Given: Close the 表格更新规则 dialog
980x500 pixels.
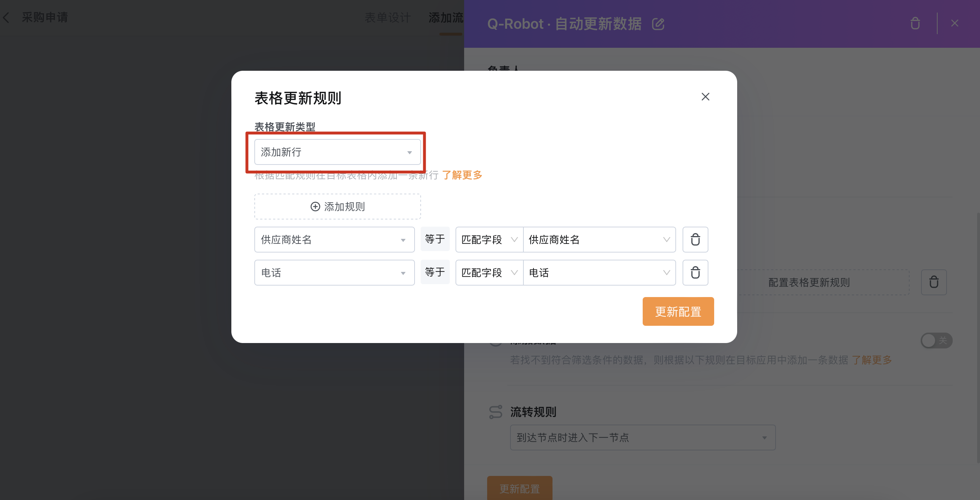Looking at the screenshot, I should tap(705, 97).
